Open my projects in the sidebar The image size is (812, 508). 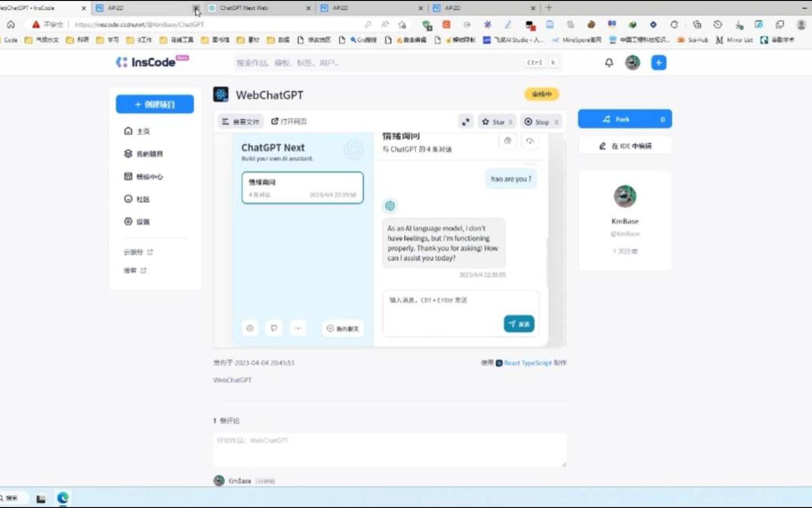coord(143,154)
